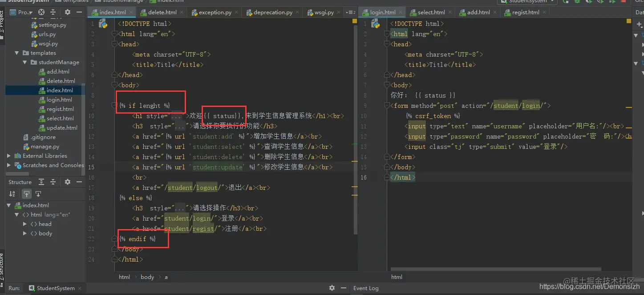Click the Run console settings gear
This screenshot has height=295, width=644.
(332, 288)
